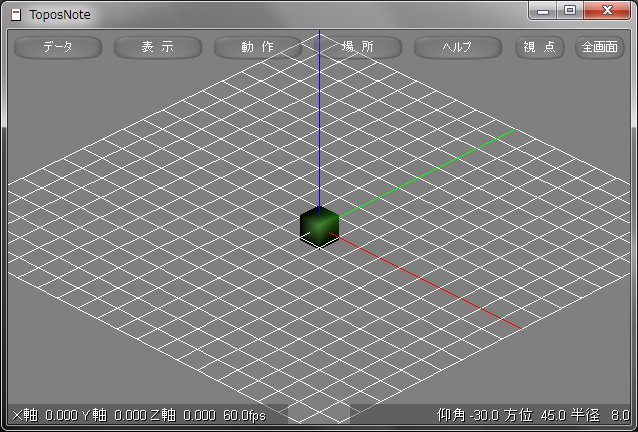Click the X軸 0.000 coordinate readout
Image resolution: width=638 pixels, height=432 pixels.
click(45, 415)
